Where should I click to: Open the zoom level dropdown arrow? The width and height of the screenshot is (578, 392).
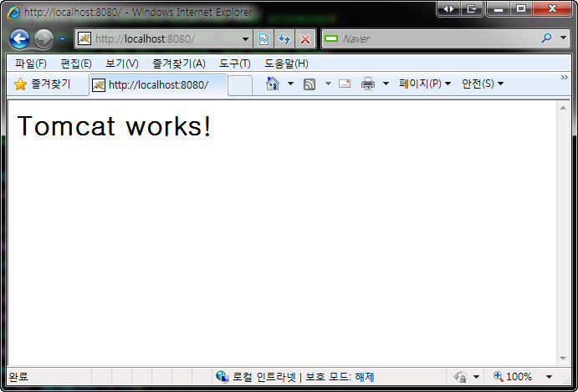pyautogui.click(x=549, y=377)
